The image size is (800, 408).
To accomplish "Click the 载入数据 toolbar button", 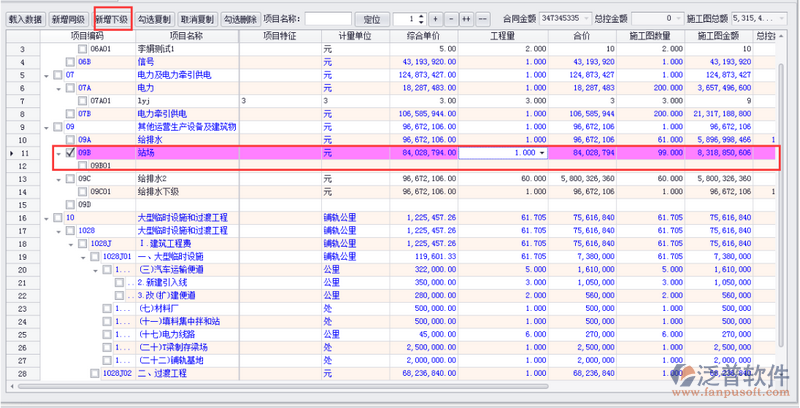I will (25, 19).
